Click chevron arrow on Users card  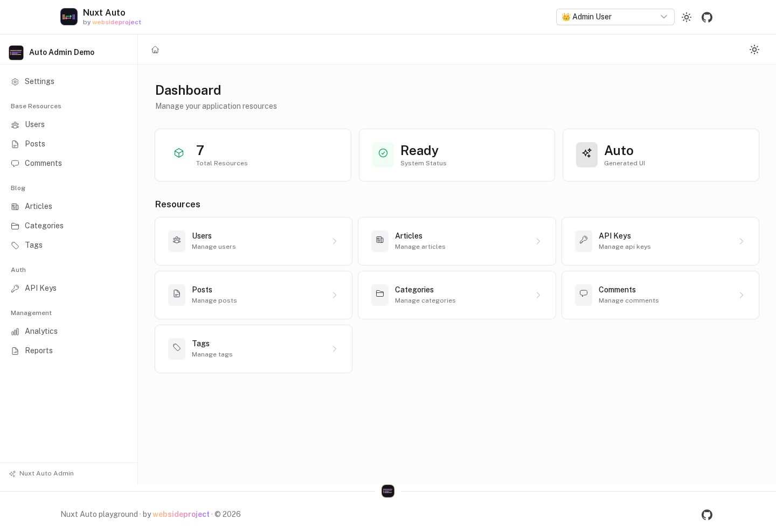(335, 241)
